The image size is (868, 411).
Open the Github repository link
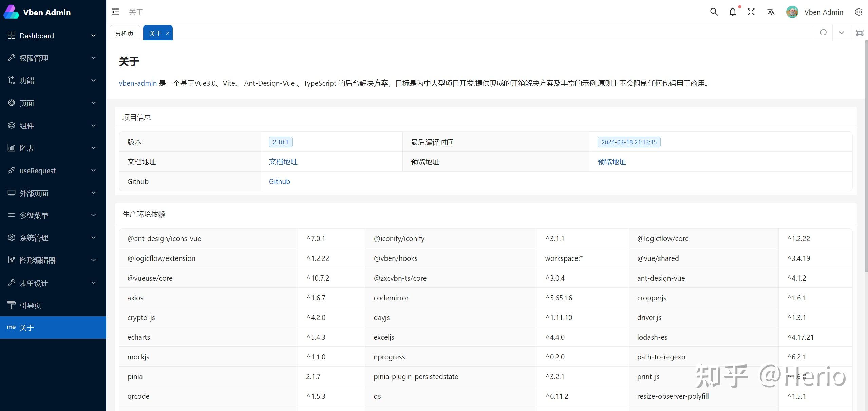click(x=279, y=181)
